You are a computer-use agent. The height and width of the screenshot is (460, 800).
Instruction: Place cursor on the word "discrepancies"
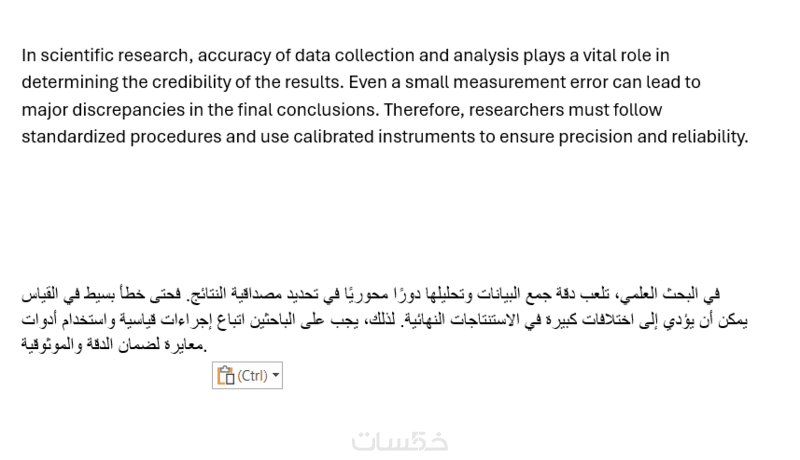(110, 108)
